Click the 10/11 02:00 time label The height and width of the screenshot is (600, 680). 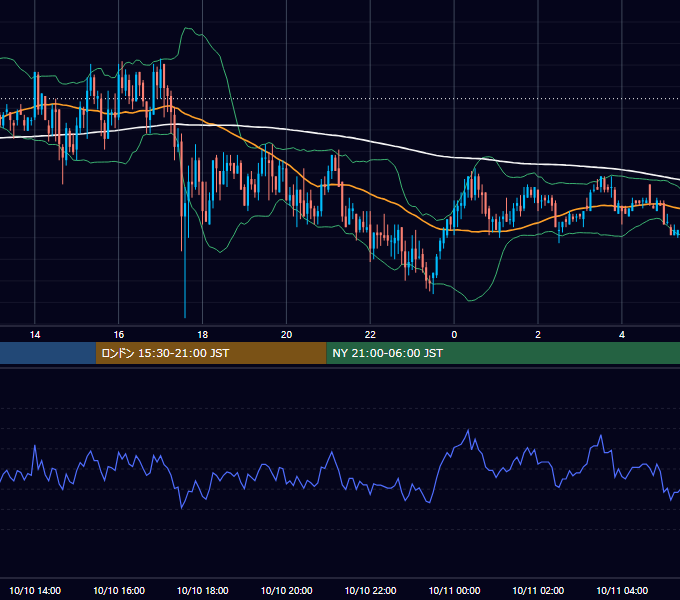(538, 590)
